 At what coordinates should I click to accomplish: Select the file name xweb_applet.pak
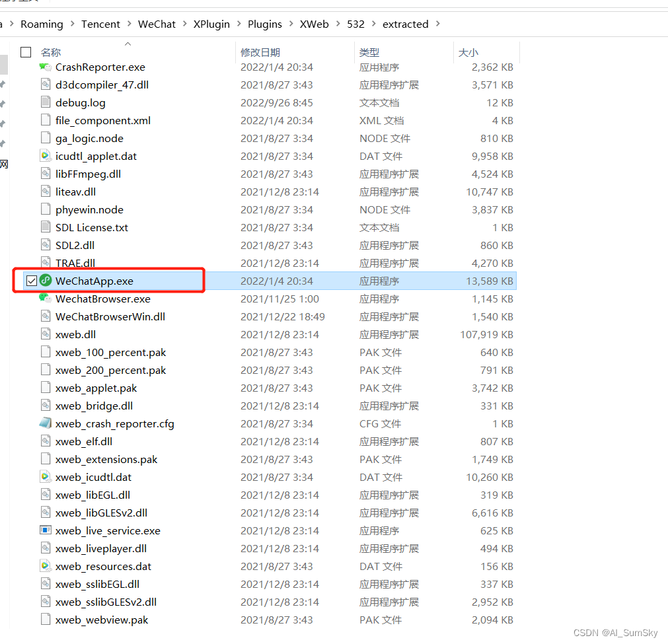96,388
